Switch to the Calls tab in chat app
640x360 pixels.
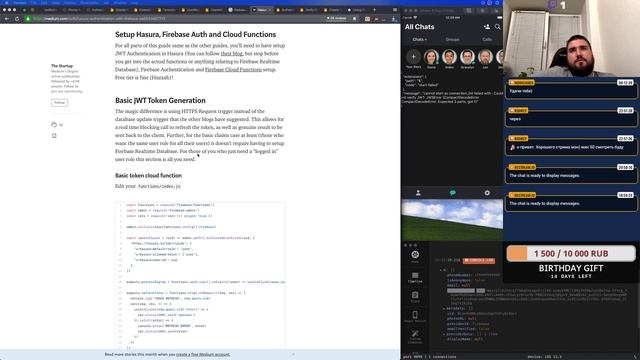(487, 40)
